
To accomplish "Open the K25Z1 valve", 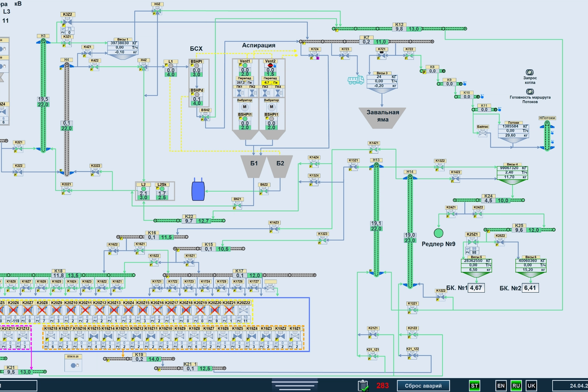I will 471,242.
